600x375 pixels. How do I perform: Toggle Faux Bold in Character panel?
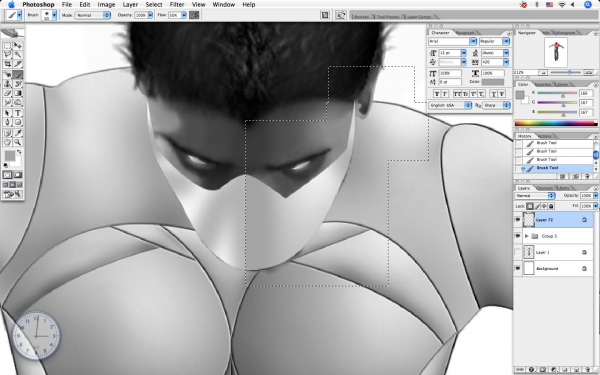coord(437,94)
